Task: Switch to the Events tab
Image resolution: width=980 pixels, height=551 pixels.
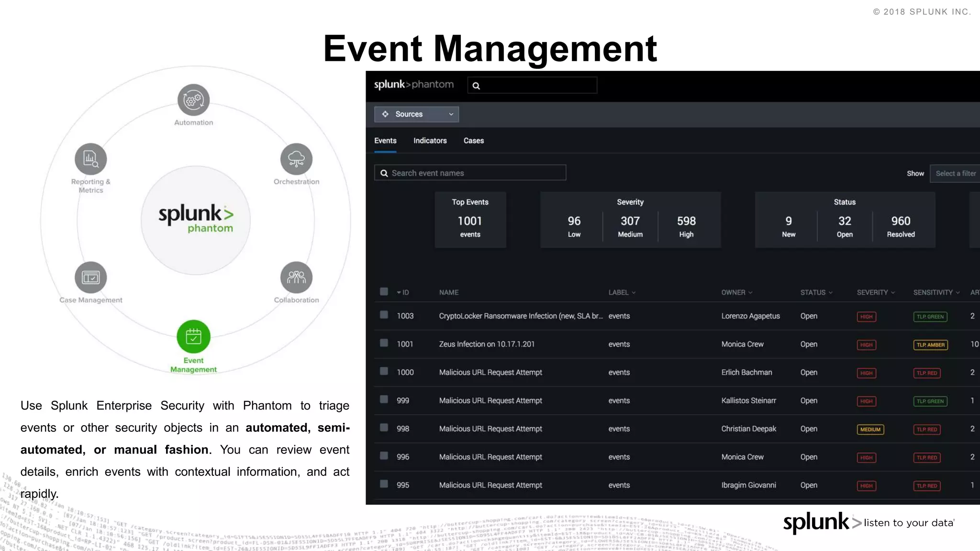Action: 385,141
